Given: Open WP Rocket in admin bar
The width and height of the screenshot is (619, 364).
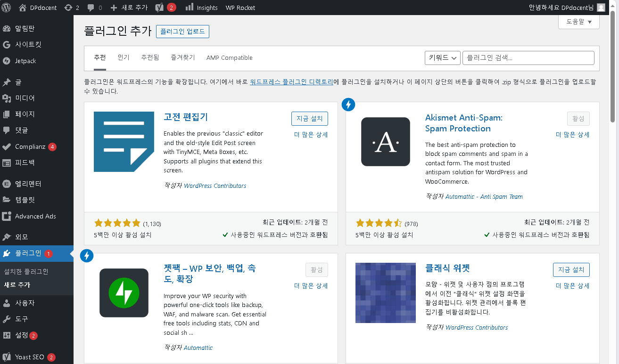Looking at the screenshot, I should (240, 8).
